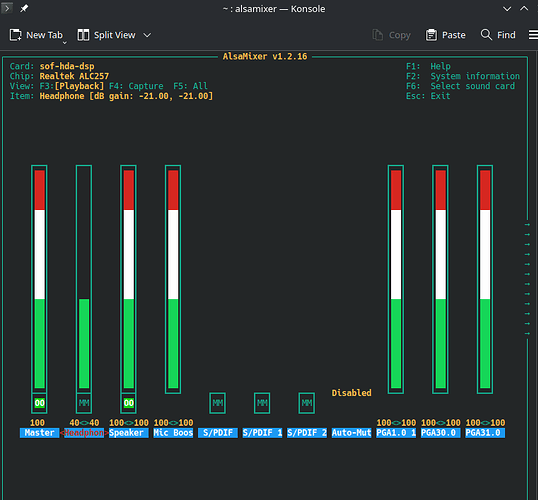Expand the Split View chevron menu

point(147,35)
